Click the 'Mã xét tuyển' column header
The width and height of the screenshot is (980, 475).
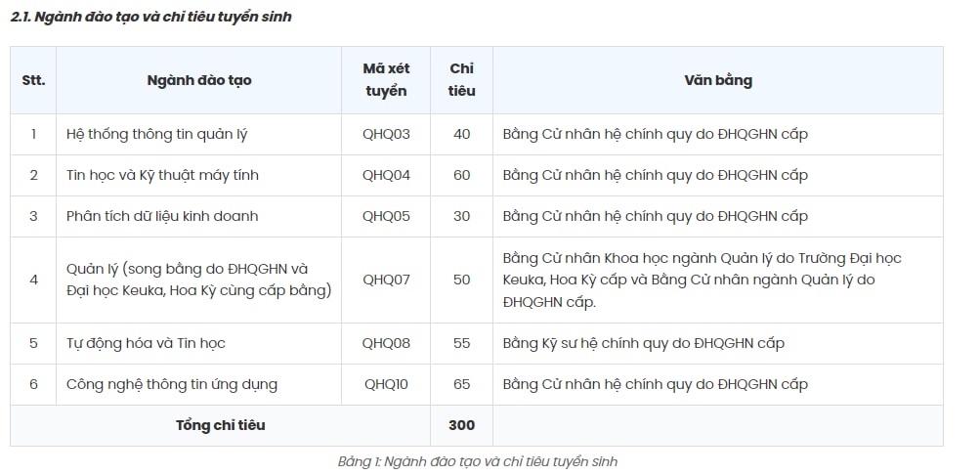coord(386,80)
